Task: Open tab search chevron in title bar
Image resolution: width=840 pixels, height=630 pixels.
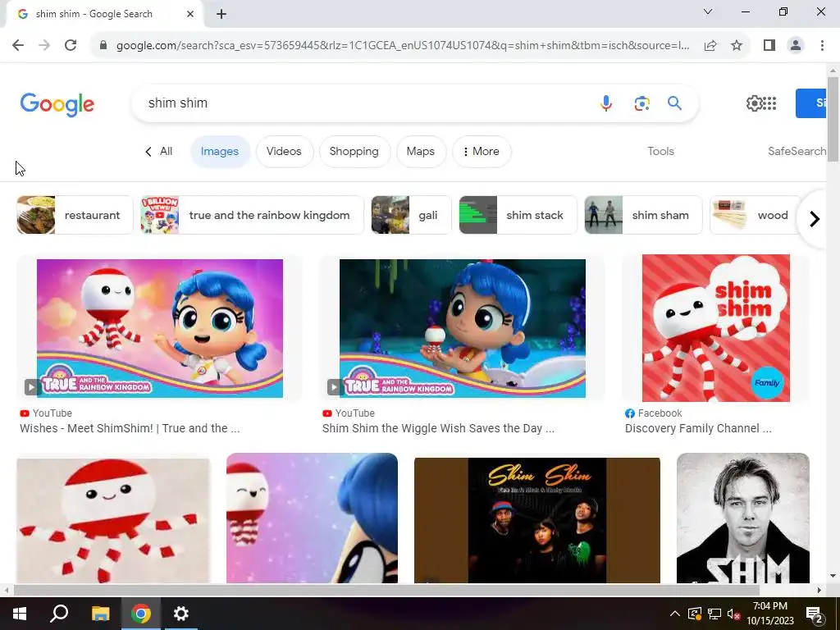Action: [708, 11]
